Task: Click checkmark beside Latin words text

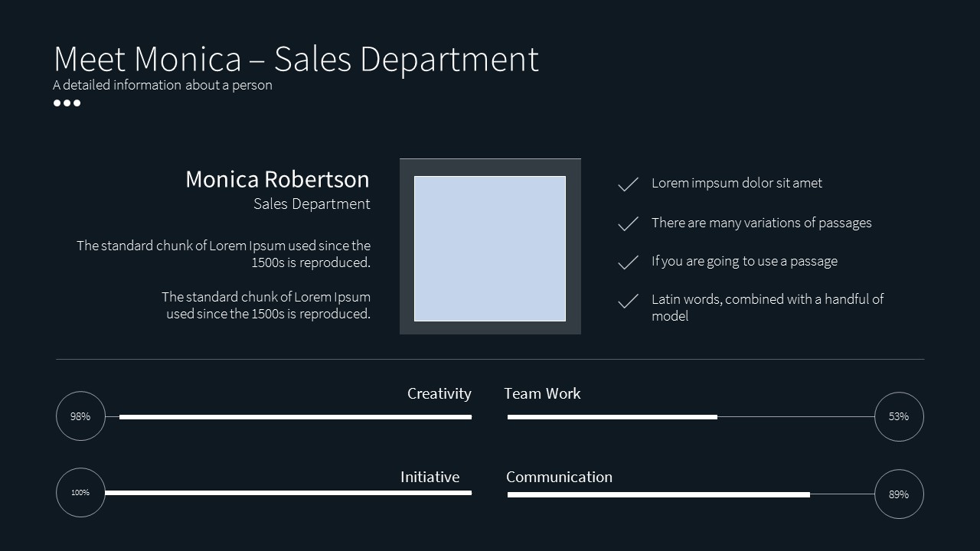Action: 628,302
